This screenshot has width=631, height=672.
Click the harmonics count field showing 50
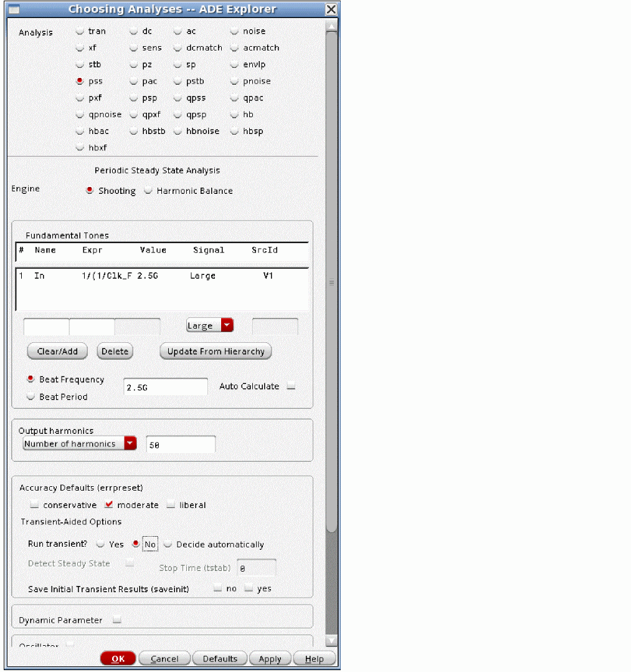click(181, 445)
